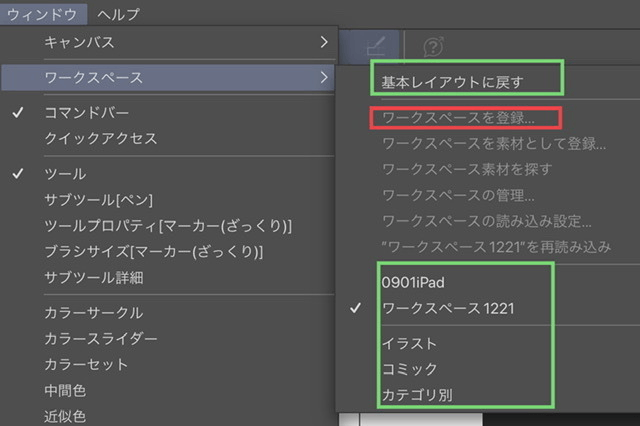This screenshot has height=426, width=640.
Task: Reload "ワークスペース 1221"を再読み込み
Action: (x=496, y=247)
